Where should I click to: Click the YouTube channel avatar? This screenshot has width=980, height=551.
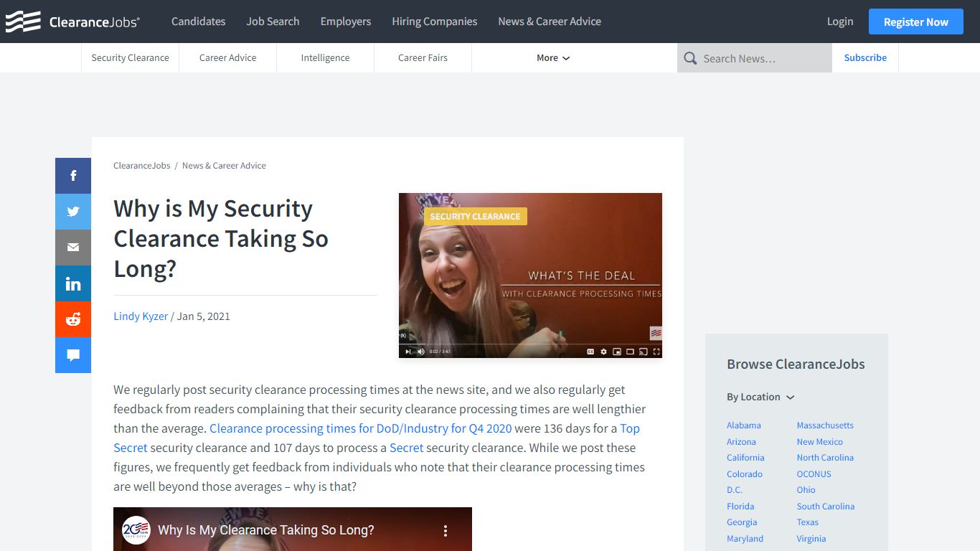coord(136,530)
